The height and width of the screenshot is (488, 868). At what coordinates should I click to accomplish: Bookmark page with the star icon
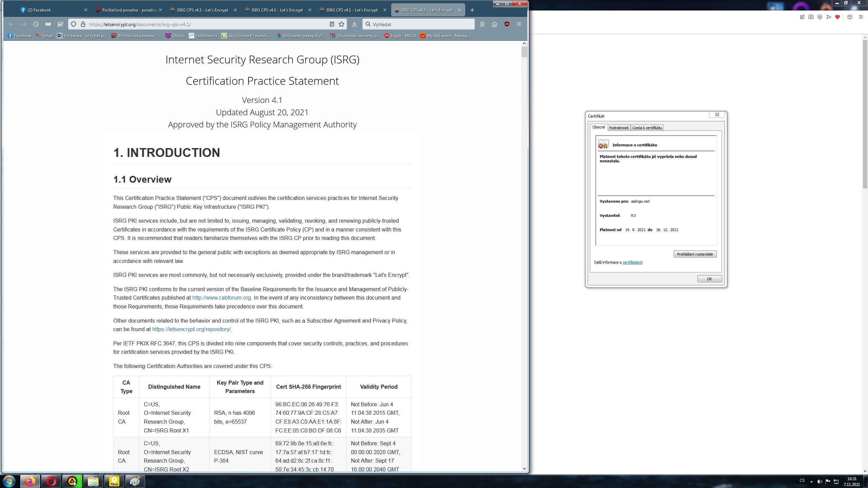(341, 24)
